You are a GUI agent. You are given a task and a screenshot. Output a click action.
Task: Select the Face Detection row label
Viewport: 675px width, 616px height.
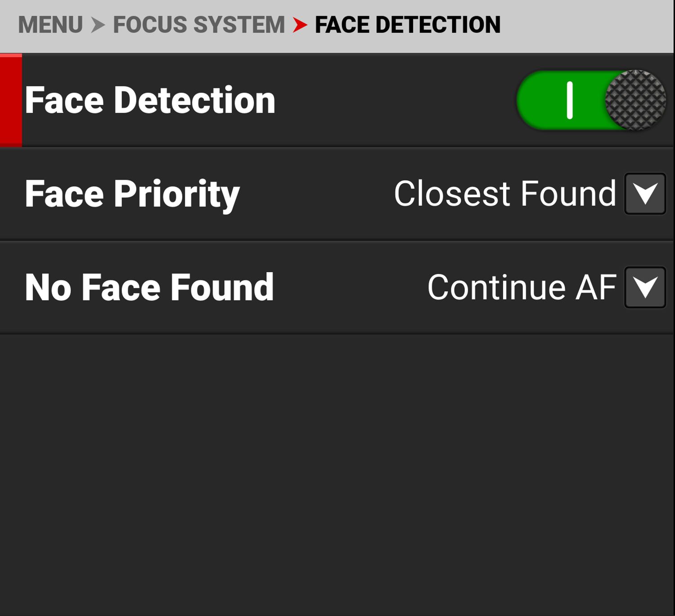point(150,100)
